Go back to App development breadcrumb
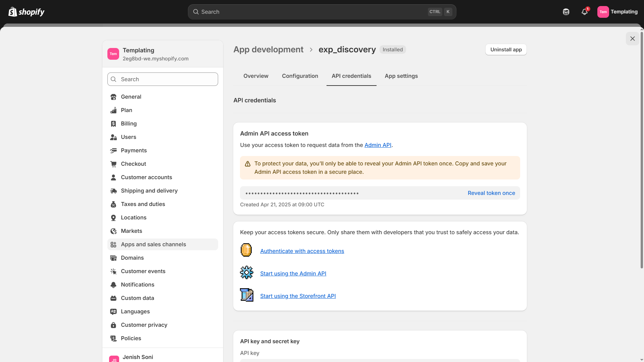Viewport: 644px width, 362px height. coord(268,50)
